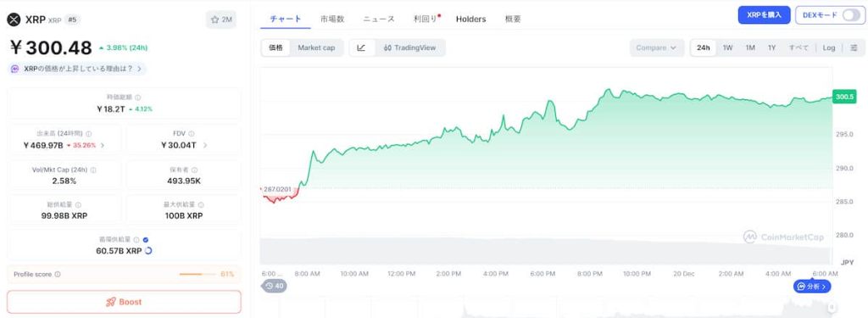Click info icon beside Vol/Mkt Cap (24h)
Image resolution: width=868 pixels, height=318 pixels.
92,170
